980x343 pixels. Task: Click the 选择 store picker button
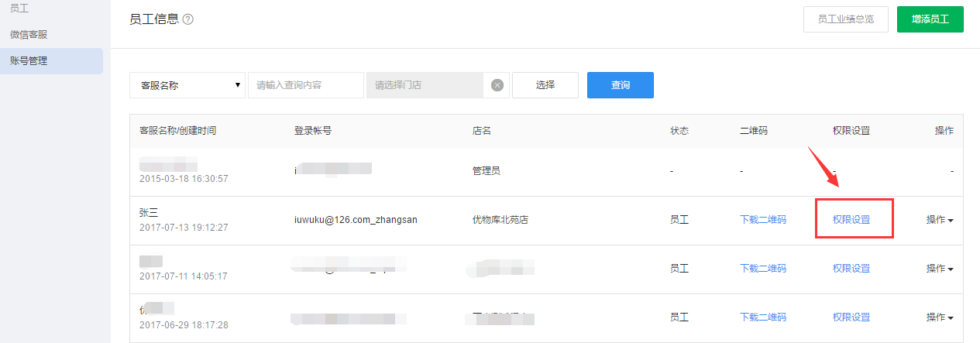pos(545,85)
